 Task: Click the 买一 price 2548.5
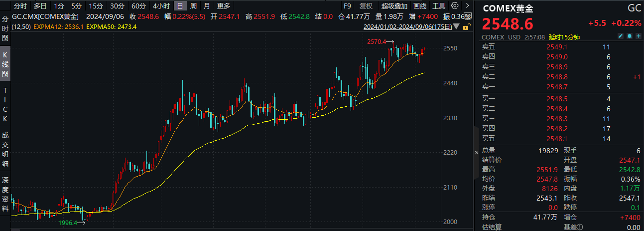(557, 99)
